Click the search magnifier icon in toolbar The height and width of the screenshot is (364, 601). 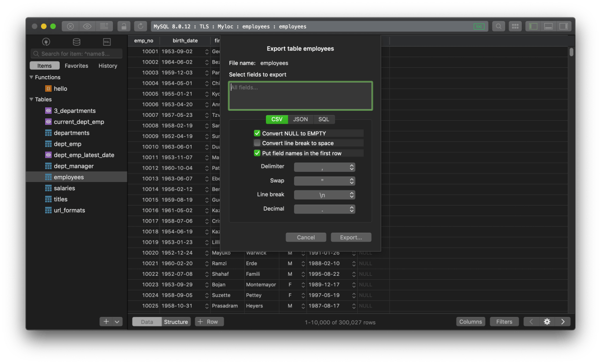point(498,27)
